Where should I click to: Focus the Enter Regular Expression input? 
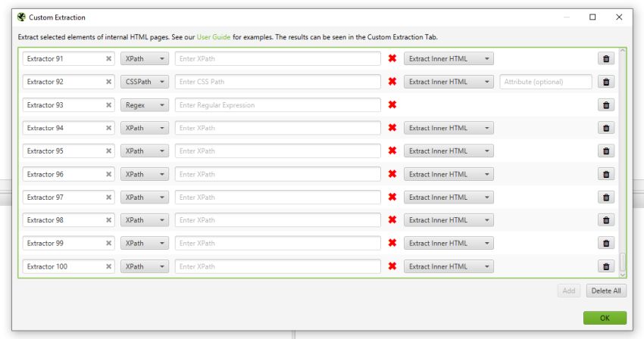pyautogui.click(x=277, y=105)
